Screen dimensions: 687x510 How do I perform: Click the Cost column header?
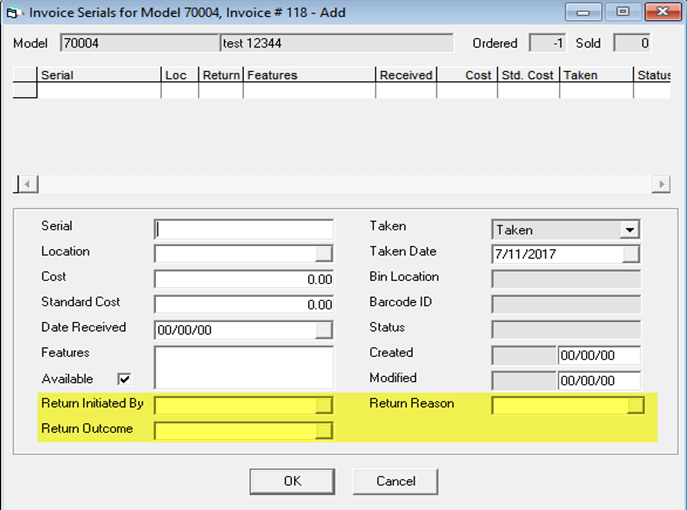pos(467,75)
